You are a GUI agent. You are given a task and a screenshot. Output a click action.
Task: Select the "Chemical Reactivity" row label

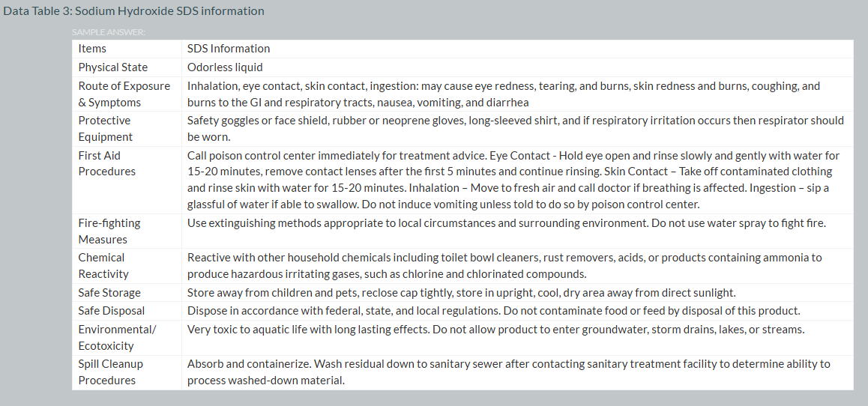[103, 265]
